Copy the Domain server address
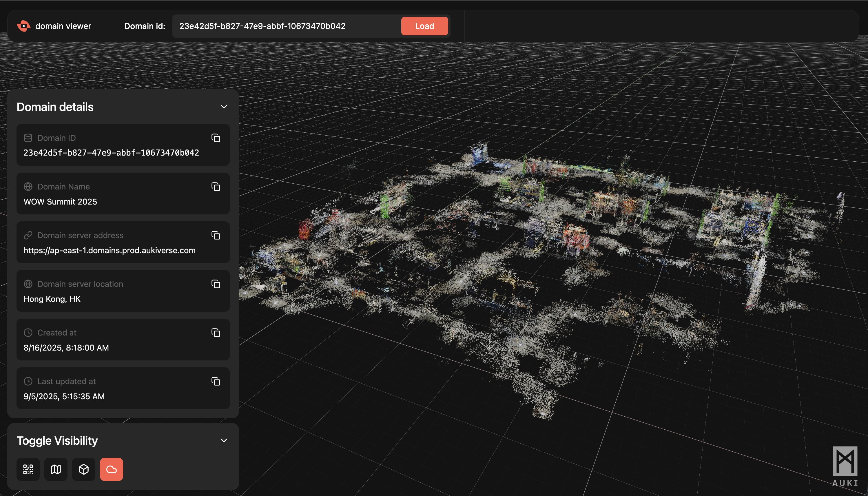 pos(216,235)
